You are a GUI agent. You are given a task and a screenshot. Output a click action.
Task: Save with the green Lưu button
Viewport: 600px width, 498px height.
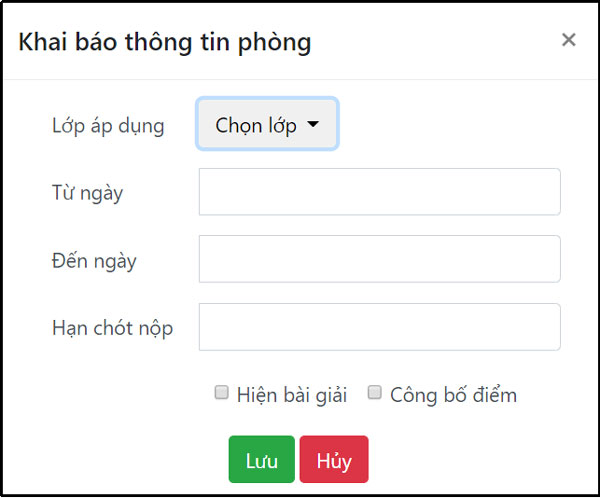[x=262, y=459]
